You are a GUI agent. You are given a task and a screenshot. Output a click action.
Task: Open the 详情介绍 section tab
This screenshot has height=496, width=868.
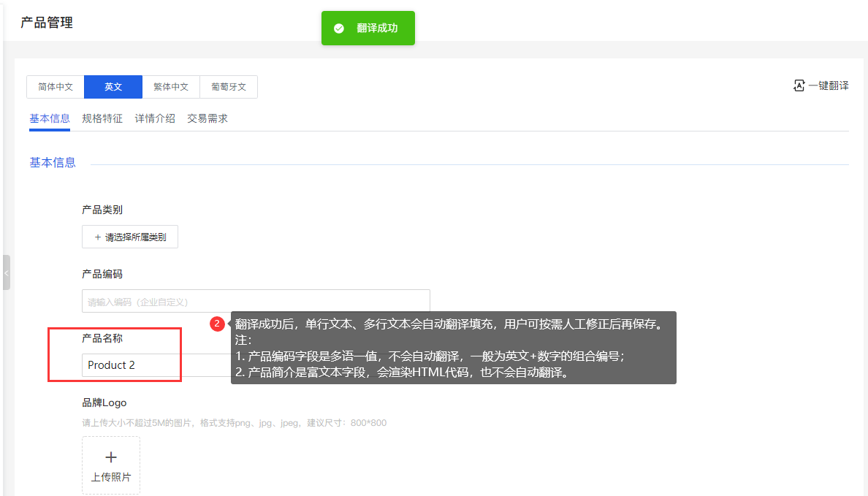point(155,118)
